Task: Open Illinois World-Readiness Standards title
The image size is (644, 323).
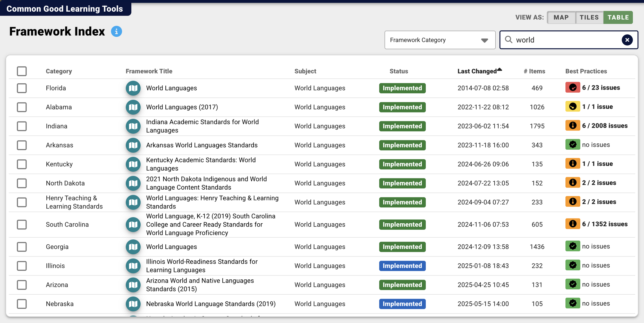Action: 202,266
